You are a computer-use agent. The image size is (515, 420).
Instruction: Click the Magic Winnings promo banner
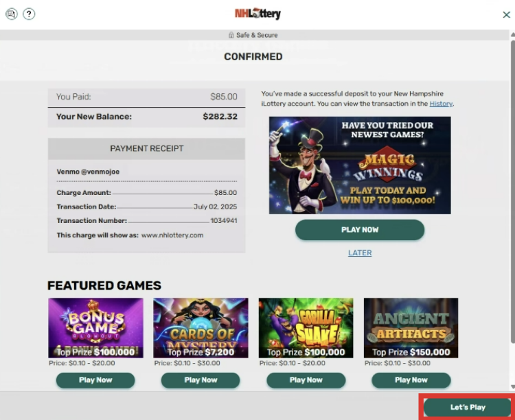[x=360, y=165]
